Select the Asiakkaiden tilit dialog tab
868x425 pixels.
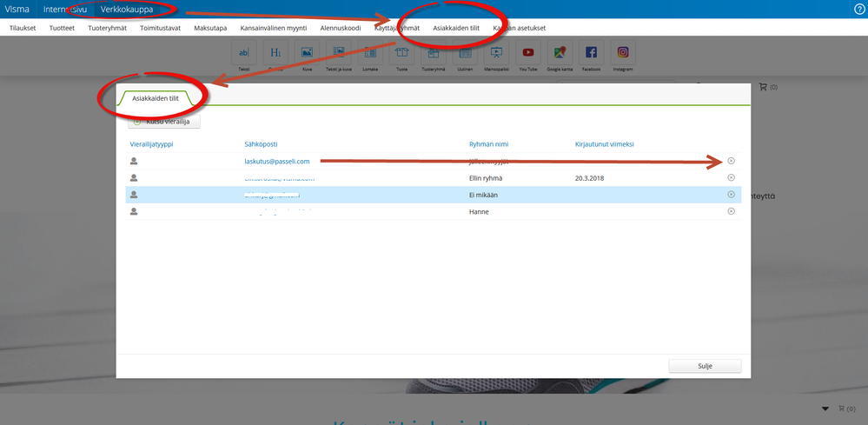(x=156, y=97)
